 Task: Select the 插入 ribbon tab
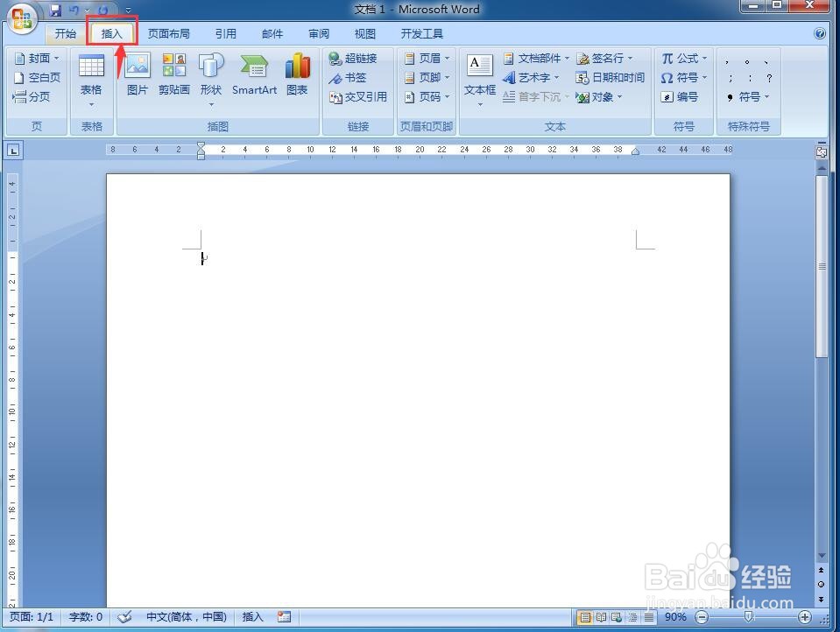pos(112,34)
